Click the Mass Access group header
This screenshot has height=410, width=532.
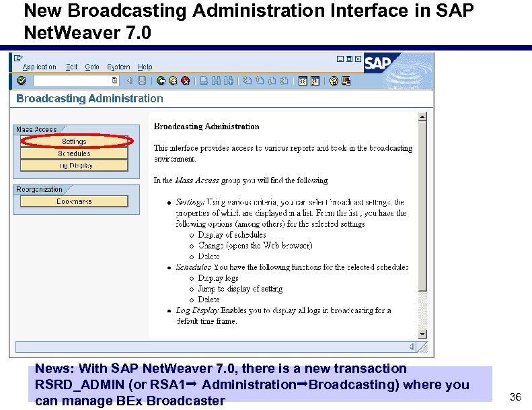coord(36,129)
